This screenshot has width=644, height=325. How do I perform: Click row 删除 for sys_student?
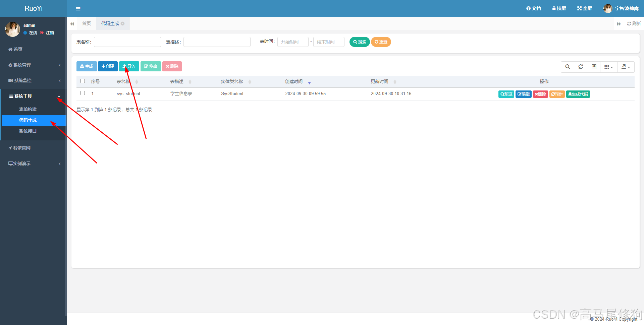(540, 94)
